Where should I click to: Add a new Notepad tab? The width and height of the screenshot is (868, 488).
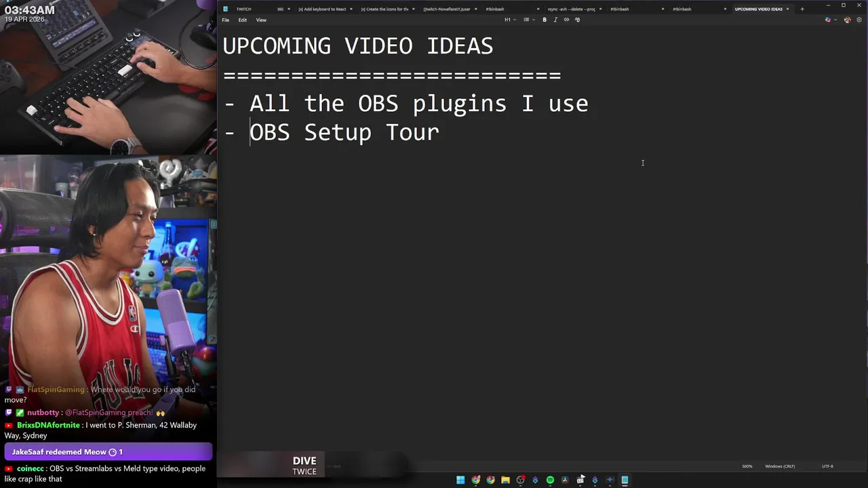(802, 9)
